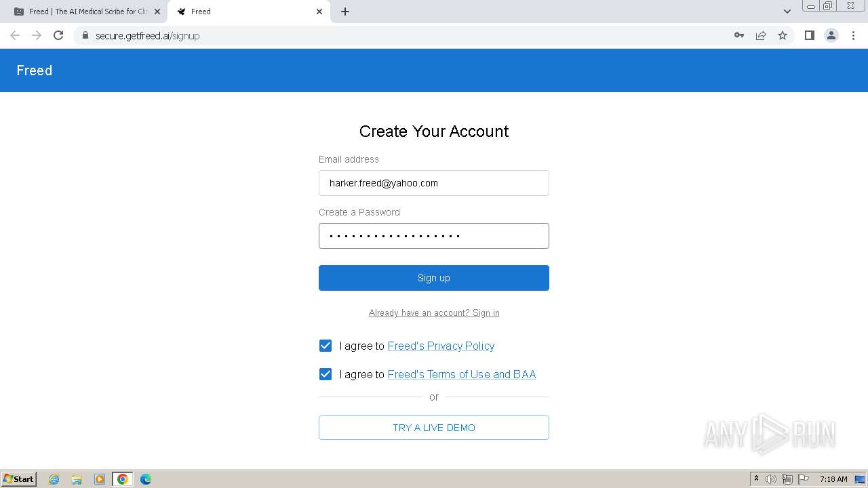Click the browser forward arrow
The image size is (868, 488).
pyautogui.click(x=37, y=35)
